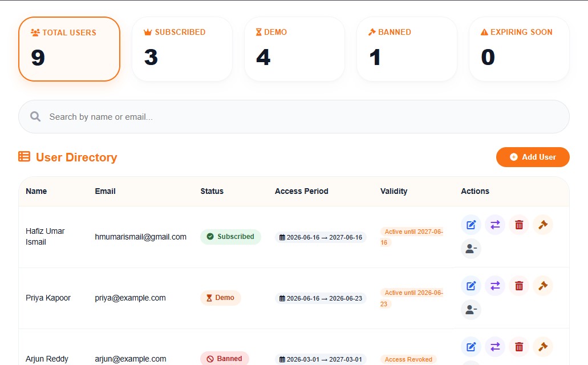Filter by the Subscribed card
The height and width of the screenshot is (365, 588).
(182, 49)
